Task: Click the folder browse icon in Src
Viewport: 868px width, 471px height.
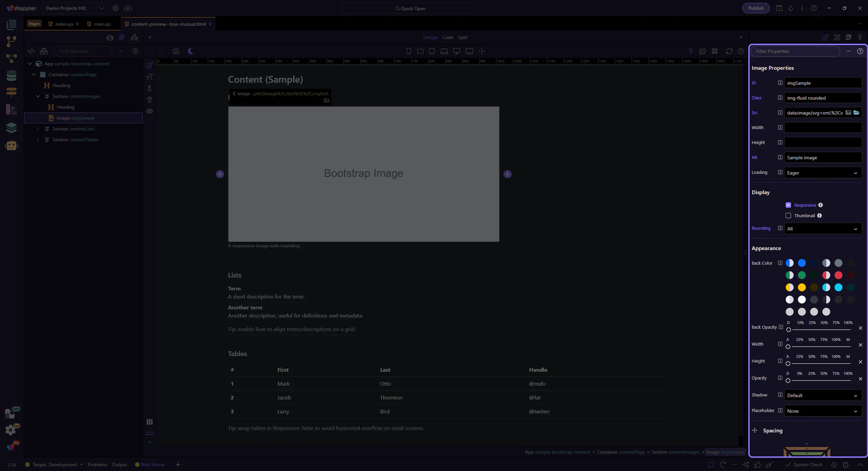Action: click(856, 112)
